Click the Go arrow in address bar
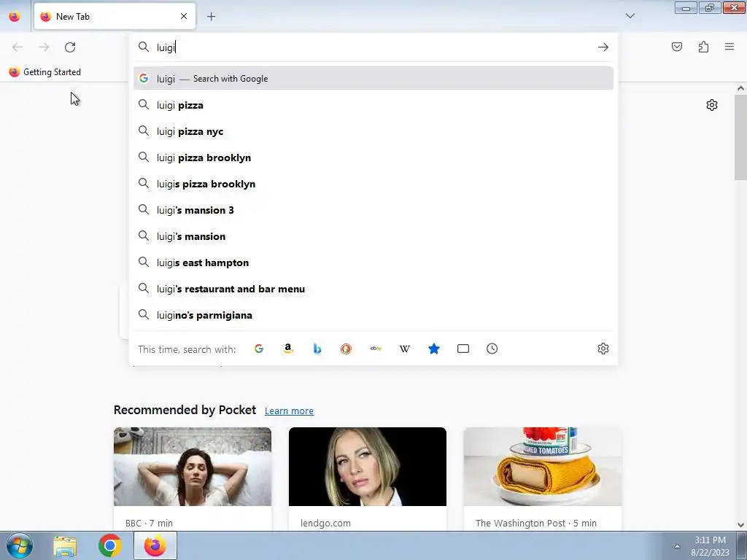This screenshot has width=747, height=560. coord(603,47)
